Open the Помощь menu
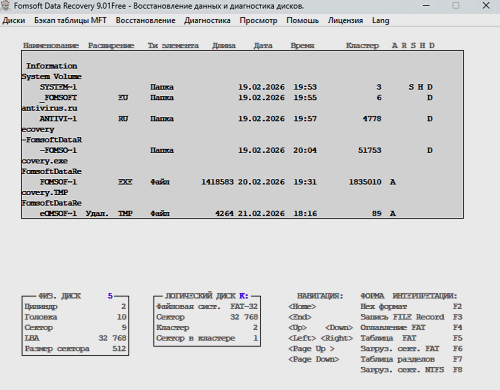 (303, 20)
